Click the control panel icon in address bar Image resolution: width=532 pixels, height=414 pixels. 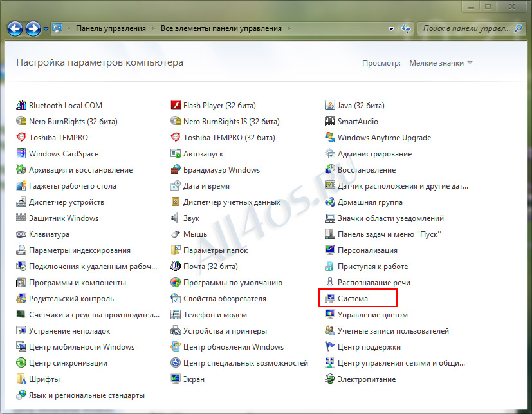(x=58, y=28)
